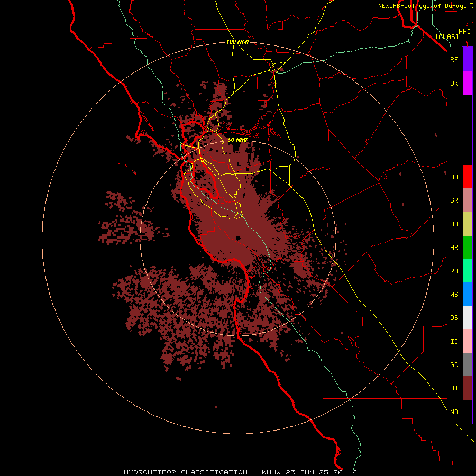Pick the light green RA legend swatch
Image resolution: width=476 pixels, height=476 pixels.
pyautogui.click(x=467, y=271)
